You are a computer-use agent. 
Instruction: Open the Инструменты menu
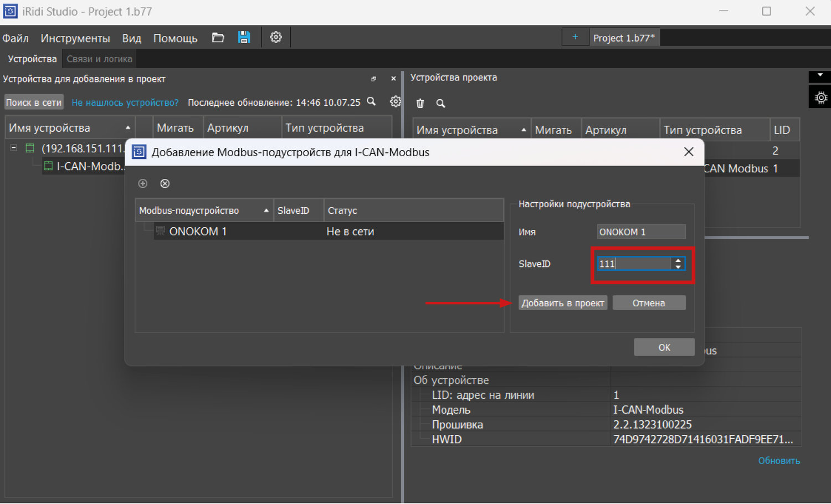click(75, 38)
